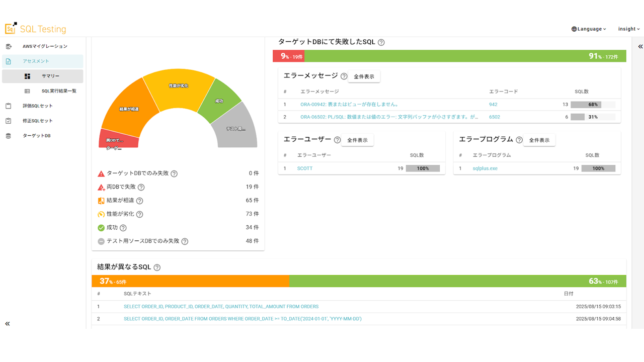Image resolution: width=644 pixels, height=362 pixels.
Task: Click help icon beside 結果が異なるSQL
Action: tap(157, 267)
